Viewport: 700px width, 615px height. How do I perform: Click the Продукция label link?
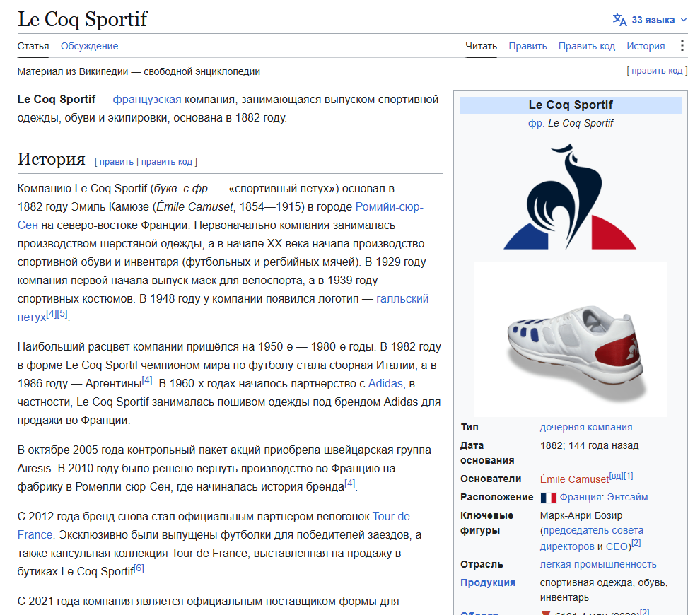[488, 583]
